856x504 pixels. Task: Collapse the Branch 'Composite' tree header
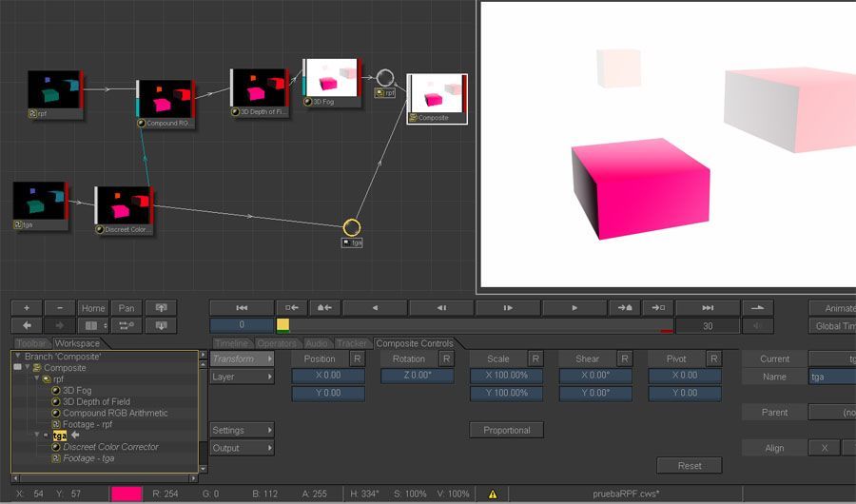[x=17, y=356]
